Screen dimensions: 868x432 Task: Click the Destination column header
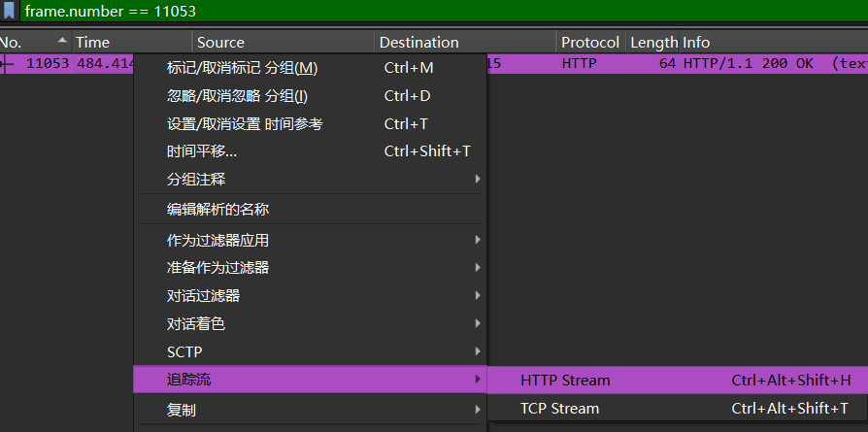pyautogui.click(x=464, y=42)
